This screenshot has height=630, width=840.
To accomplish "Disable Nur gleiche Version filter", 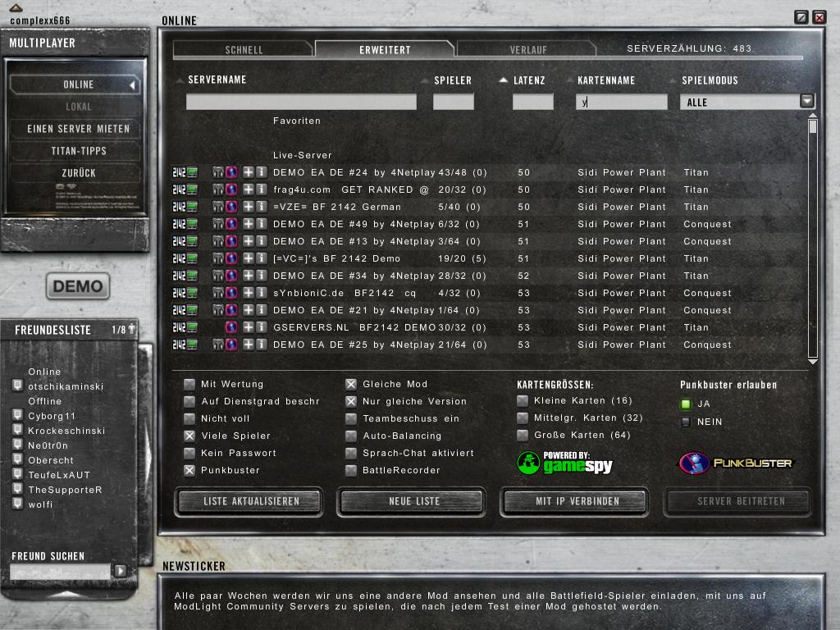I will [x=351, y=401].
